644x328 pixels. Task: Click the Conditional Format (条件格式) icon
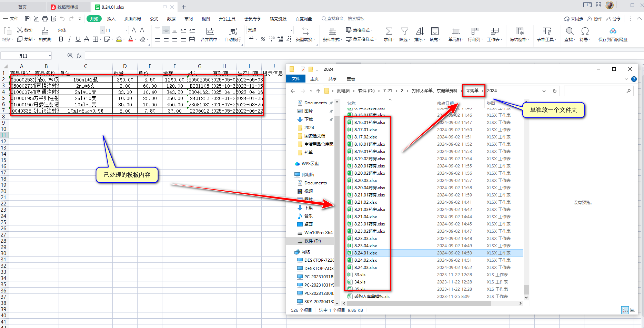coord(332,31)
